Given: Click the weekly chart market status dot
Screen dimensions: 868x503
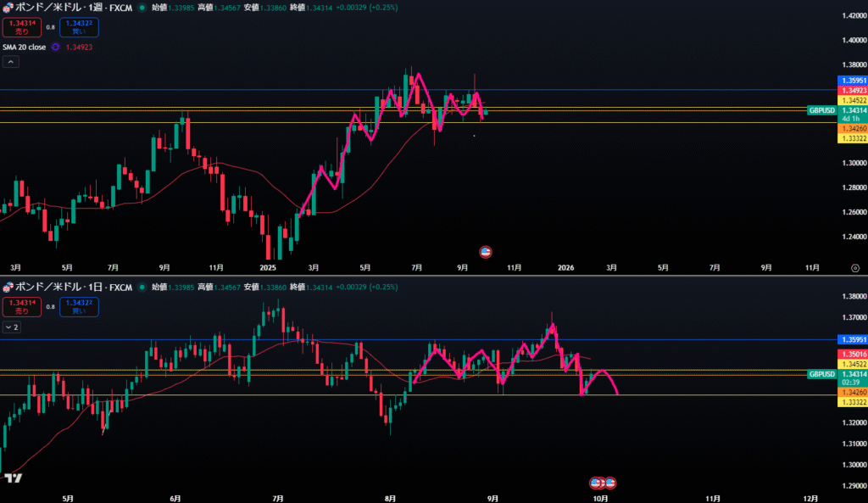Looking at the screenshot, I should click(142, 7).
